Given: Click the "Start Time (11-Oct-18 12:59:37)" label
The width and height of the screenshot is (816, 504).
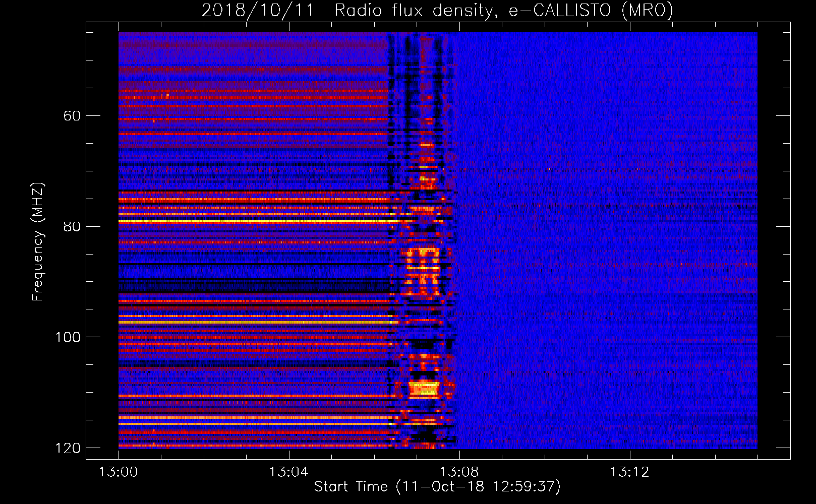Looking at the screenshot, I should (x=437, y=486).
